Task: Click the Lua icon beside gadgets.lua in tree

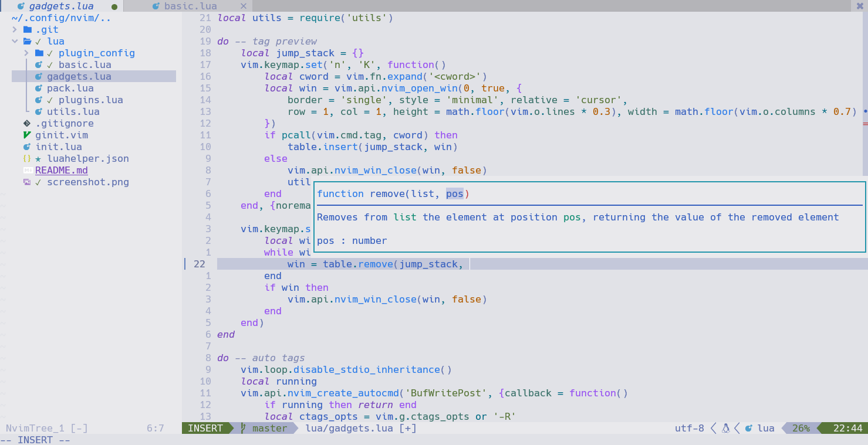Action: point(39,76)
